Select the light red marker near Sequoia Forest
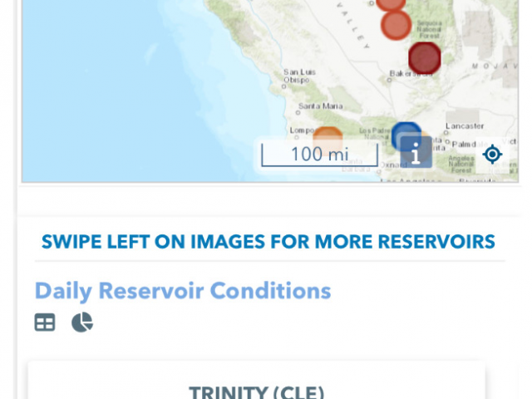Screen dimensions: 532x399 [396, 24]
